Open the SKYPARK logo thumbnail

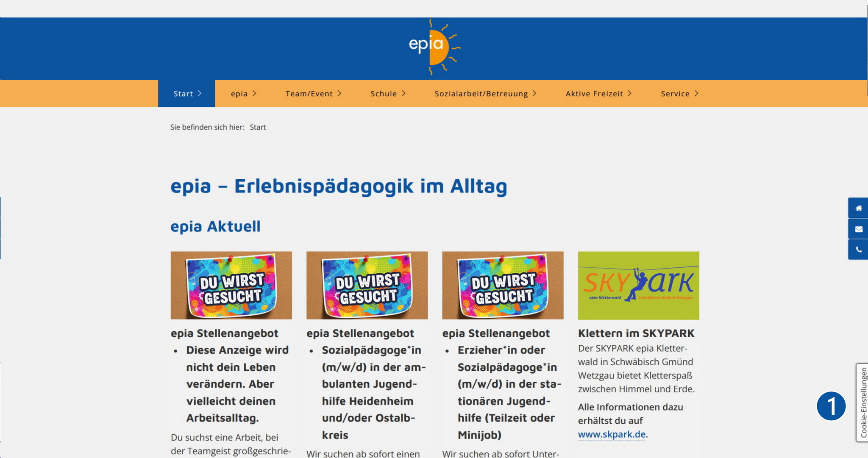coord(638,285)
